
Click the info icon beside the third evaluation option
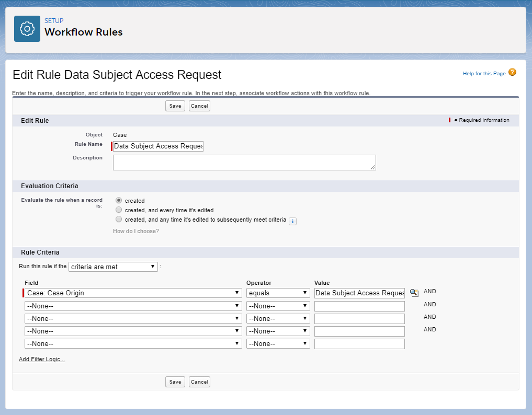pyautogui.click(x=292, y=221)
